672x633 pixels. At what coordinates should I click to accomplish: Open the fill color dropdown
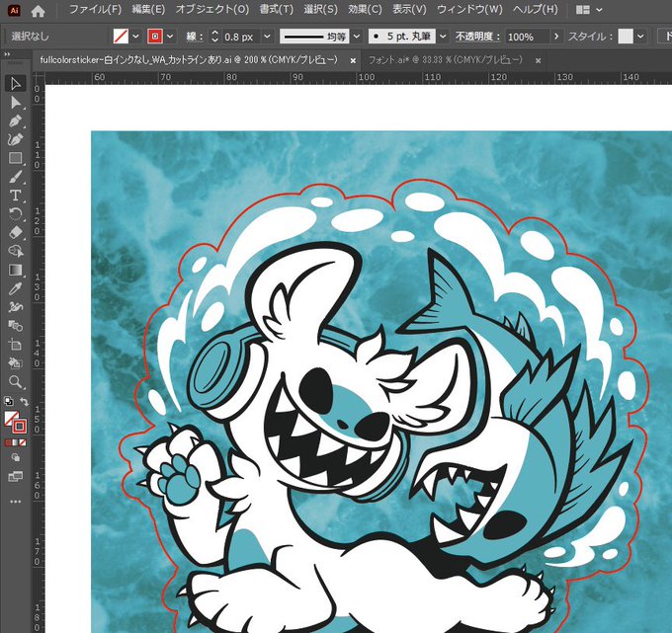135,37
